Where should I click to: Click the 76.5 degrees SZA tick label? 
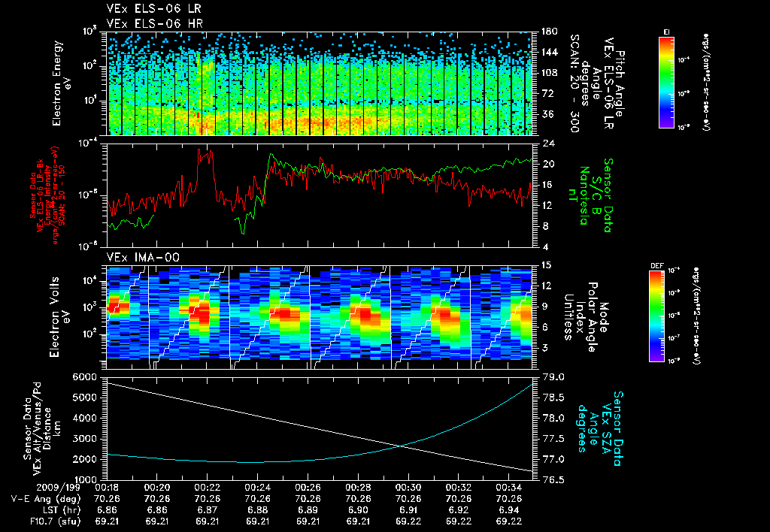(x=553, y=479)
